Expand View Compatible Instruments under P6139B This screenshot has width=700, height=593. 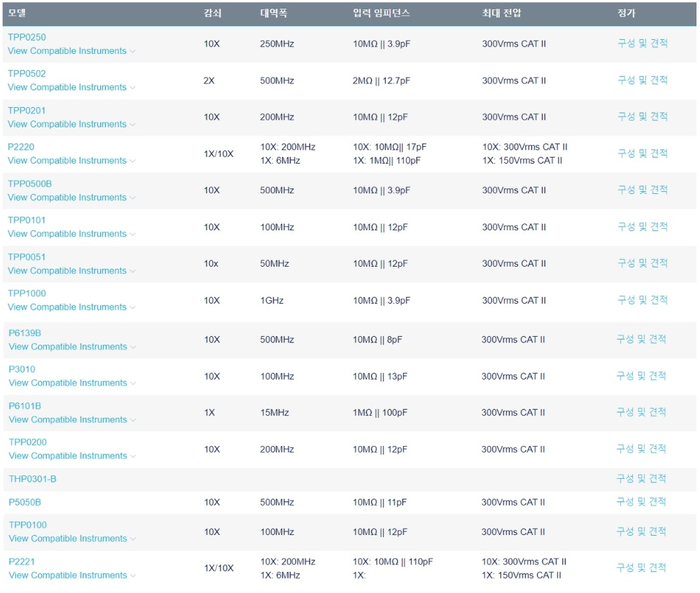(x=72, y=347)
